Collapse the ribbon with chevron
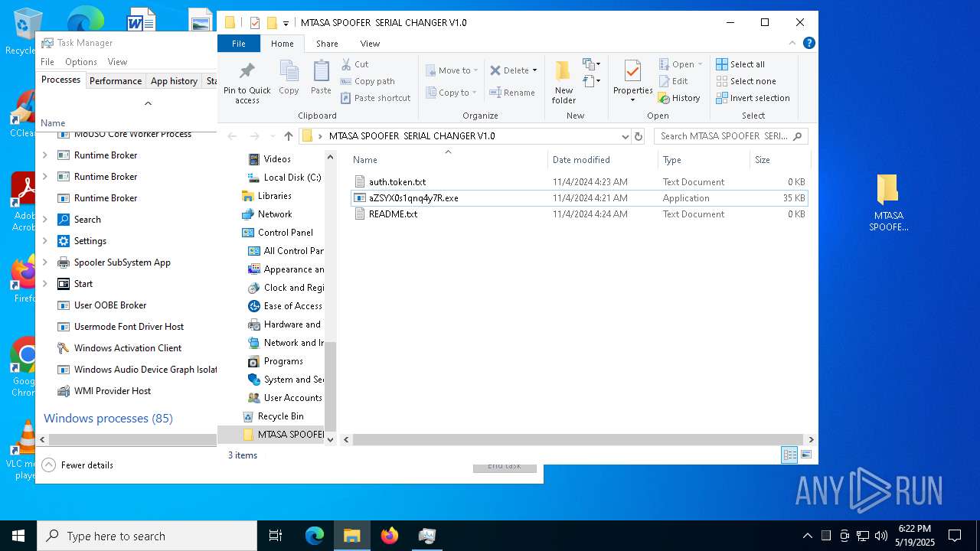This screenshot has height=551, width=980. 792,44
